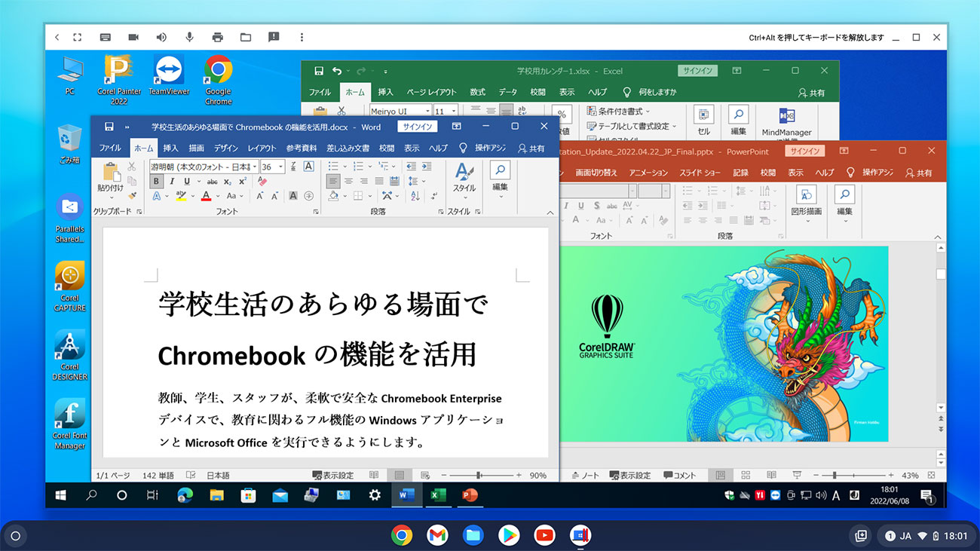Click the Share button in Word
Image resolution: width=980 pixels, height=551 pixels.
531,148
